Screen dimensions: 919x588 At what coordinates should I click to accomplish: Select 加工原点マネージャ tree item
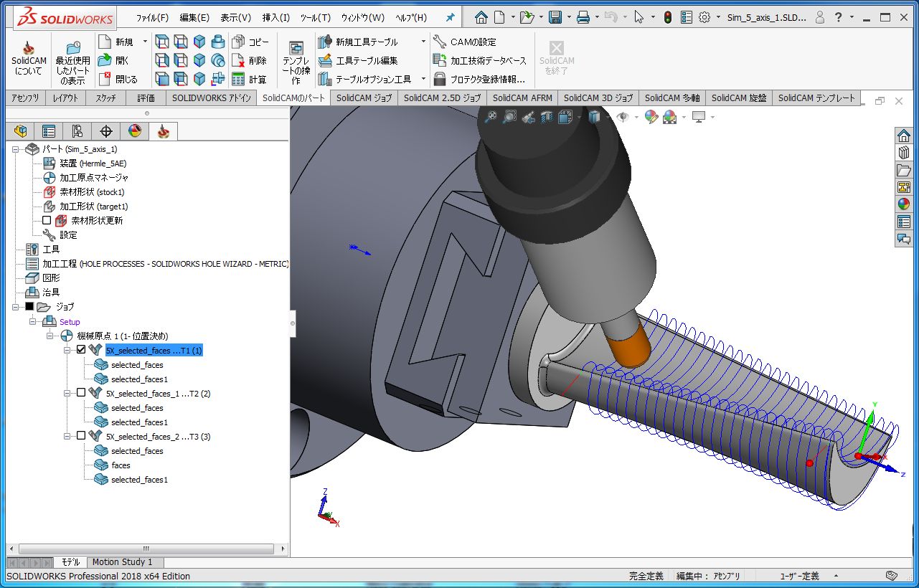tap(85, 177)
